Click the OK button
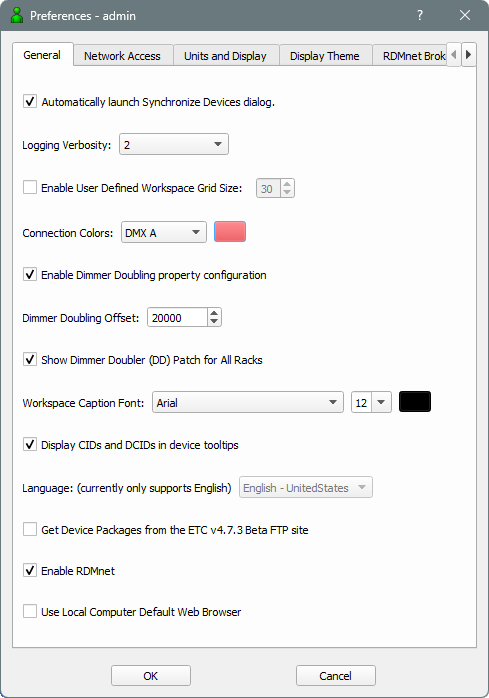Viewport: 489px width, 698px height. click(x=151, y=675)
